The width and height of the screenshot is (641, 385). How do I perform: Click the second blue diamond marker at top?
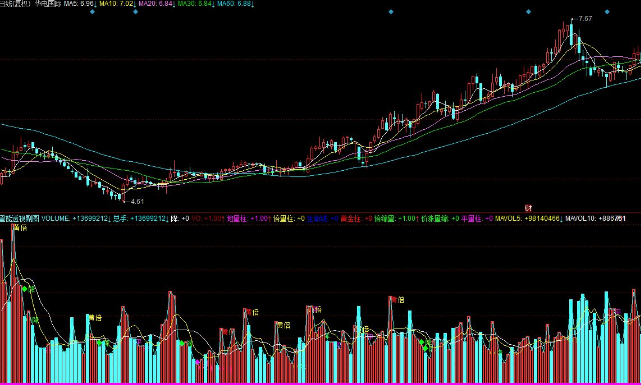click(135, 12)
